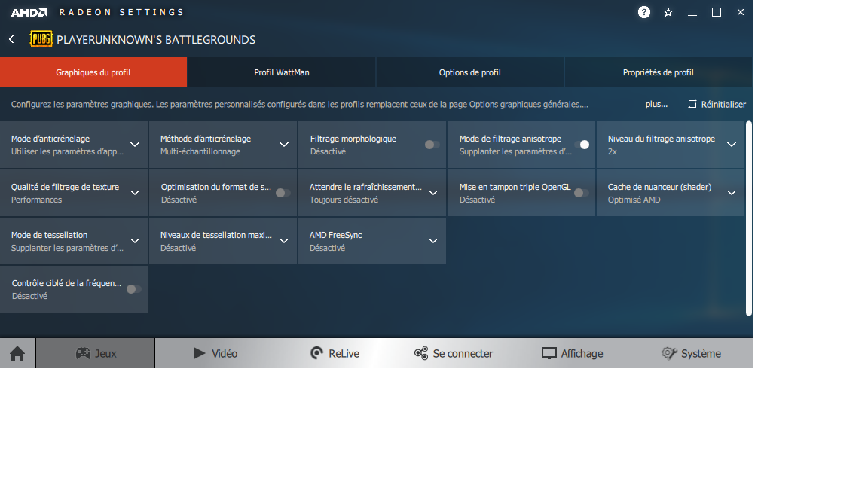Open the Système section
This screenshot has width=868, height=488.
tap(692, 353)
